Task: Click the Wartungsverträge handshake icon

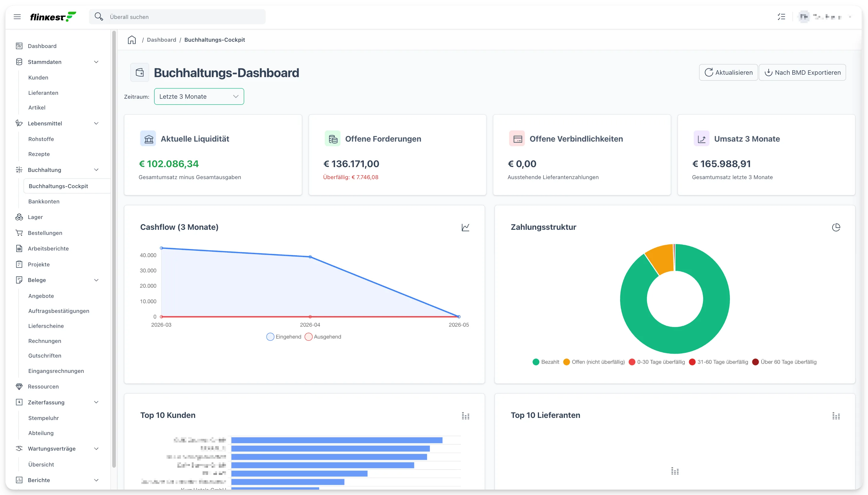Action: pos(19,448)
